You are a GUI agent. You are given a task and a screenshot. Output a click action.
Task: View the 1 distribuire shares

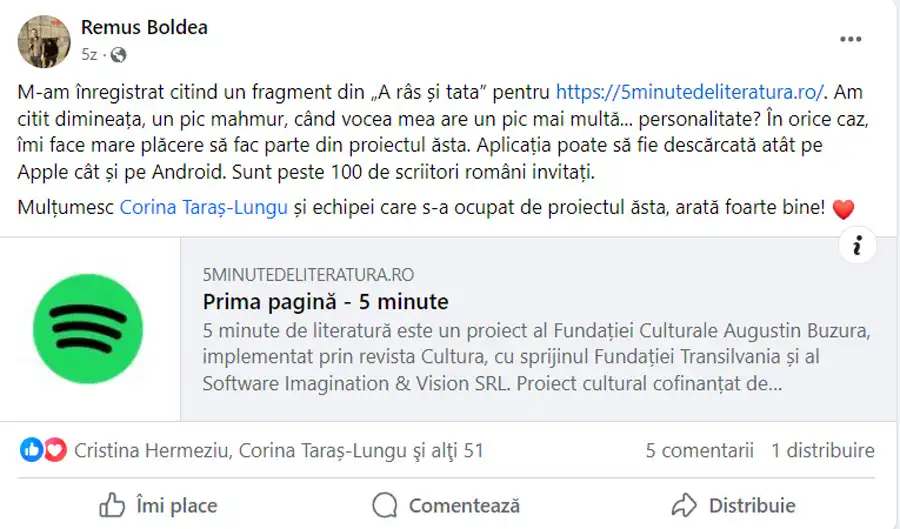[x=822, y=451]
